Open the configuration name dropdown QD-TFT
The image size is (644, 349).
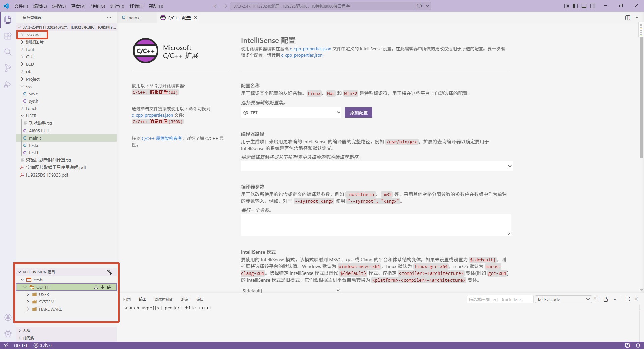coord(291,113)
